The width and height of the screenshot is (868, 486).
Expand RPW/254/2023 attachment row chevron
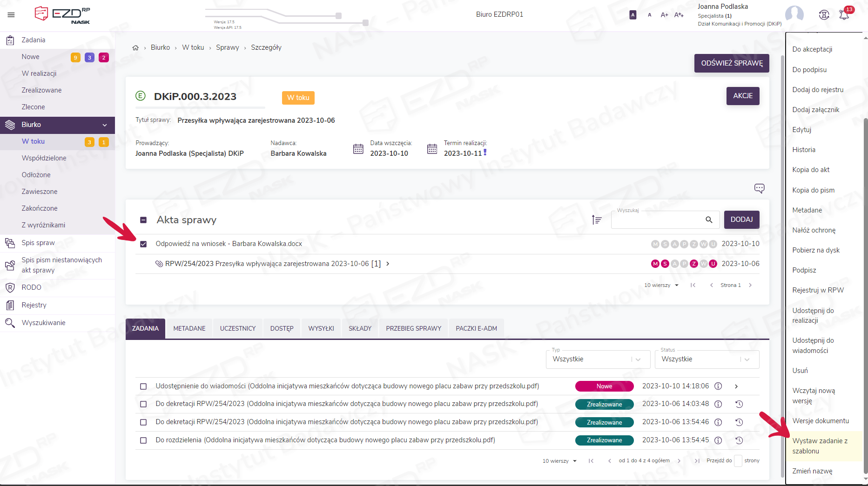[388, 264]
